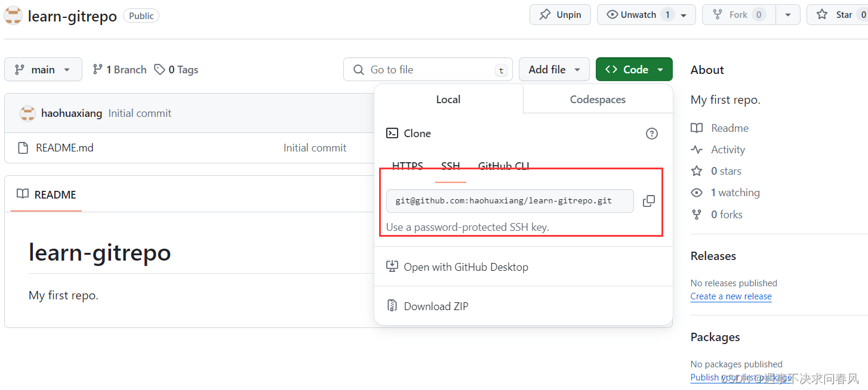Open the main branch selector
The height and width of the screenshot is (390, 868).
[43, 69]
